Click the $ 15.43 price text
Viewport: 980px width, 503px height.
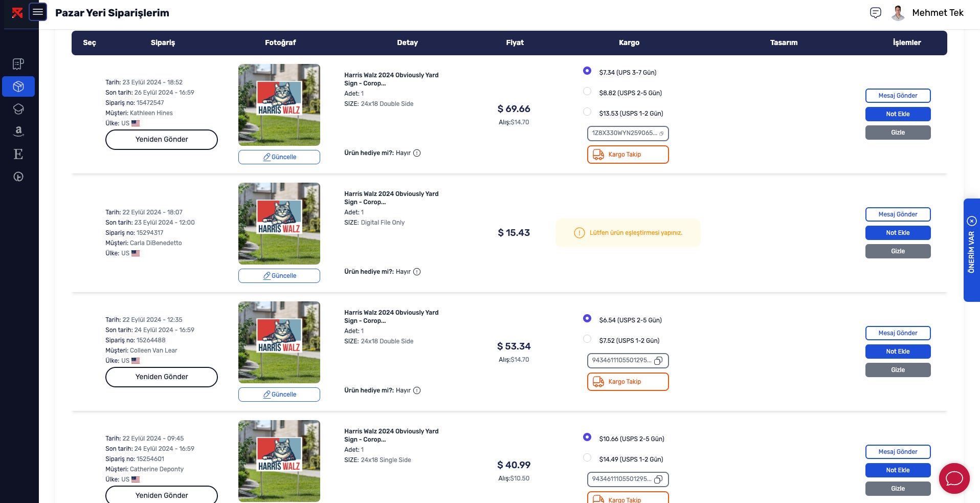click(x=514, y=233)
